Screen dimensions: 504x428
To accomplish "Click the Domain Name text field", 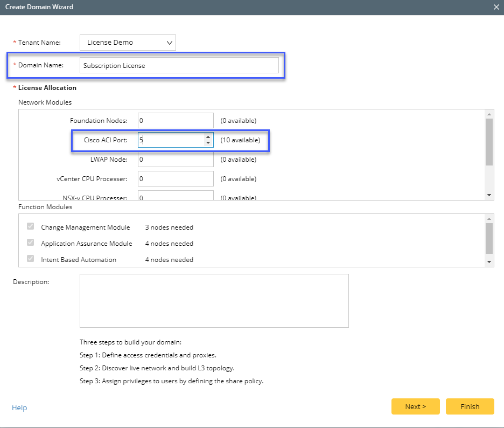I will coord(179,65).
